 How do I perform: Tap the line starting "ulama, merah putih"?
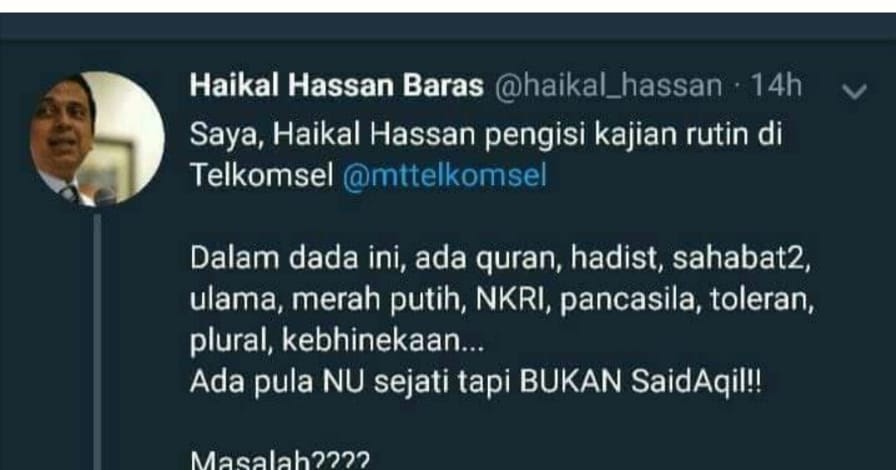pos(502,300)
